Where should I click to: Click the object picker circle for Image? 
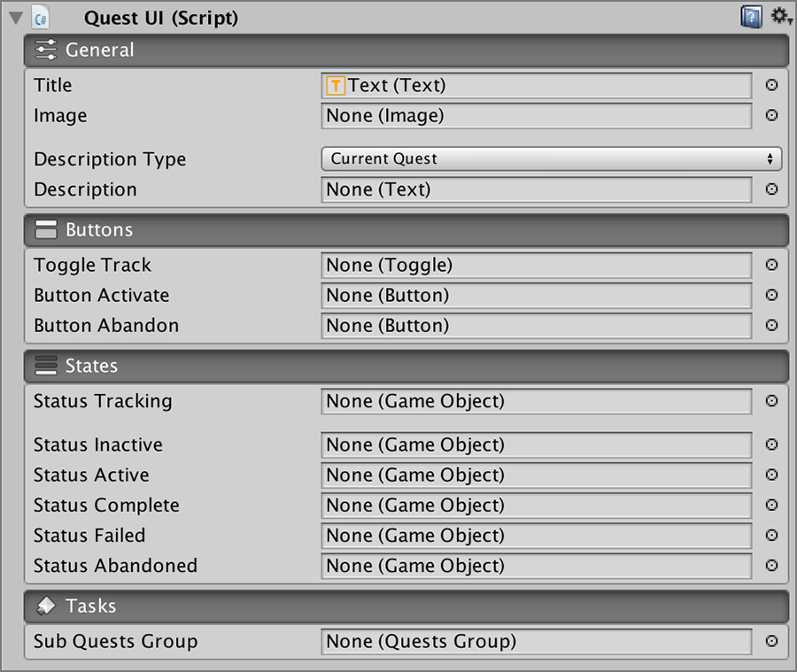click(x=771, y=116)
